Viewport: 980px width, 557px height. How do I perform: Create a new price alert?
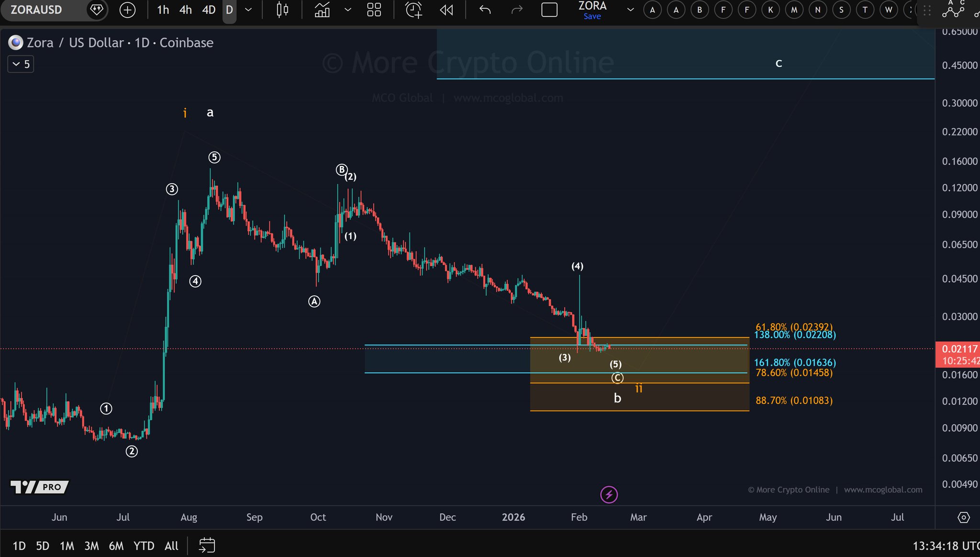point(413,10)
